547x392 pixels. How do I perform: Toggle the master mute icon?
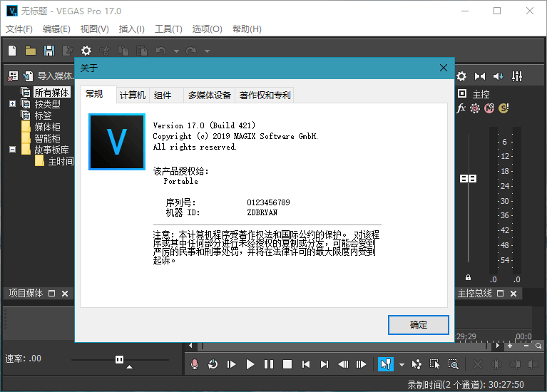pyautogui.click(x=489, y=108)
